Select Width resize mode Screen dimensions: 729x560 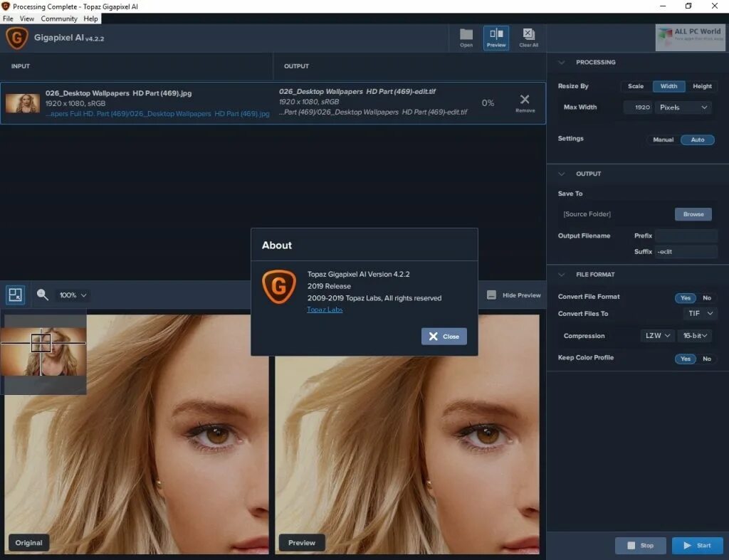[668, 86]
